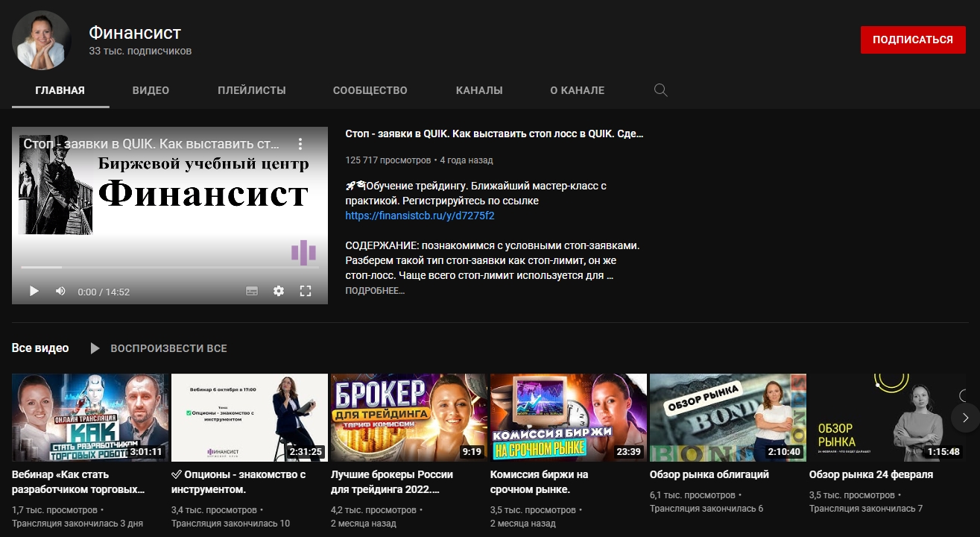
Task: Click the 0:00 / 14:52 time display
Action: 104,292
